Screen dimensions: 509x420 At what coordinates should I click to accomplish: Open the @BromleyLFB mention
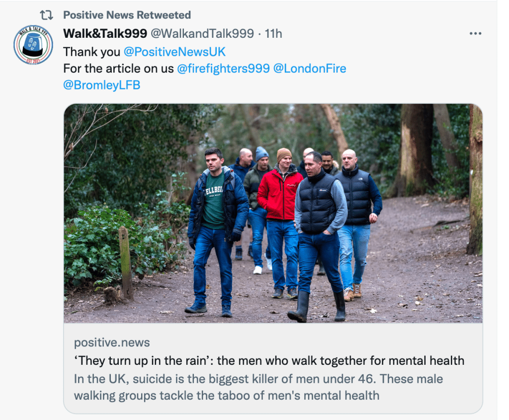point(101,85)
